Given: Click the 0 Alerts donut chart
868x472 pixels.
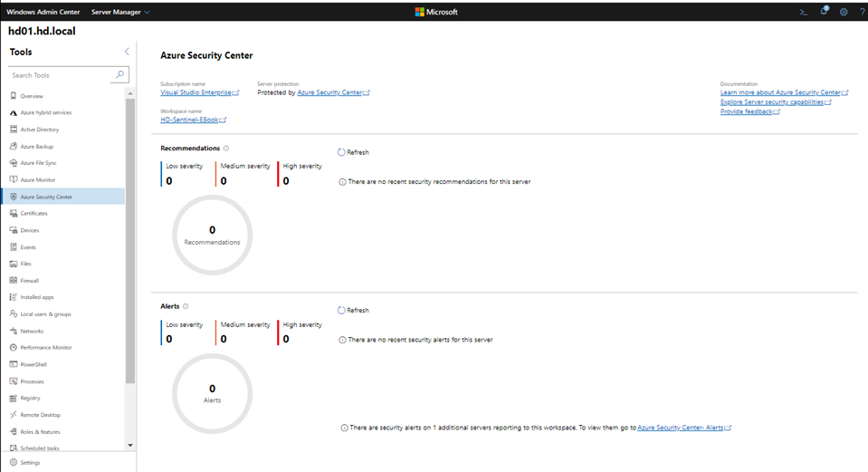Looking at the screenshot, I should [x=212, y=393].
